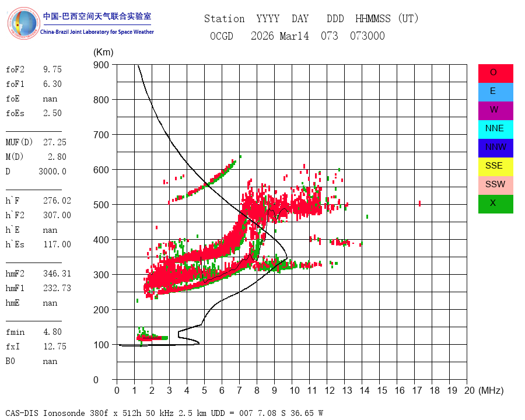Click the h`F value 276.02
Screen dimensions: 525x420
57,200
